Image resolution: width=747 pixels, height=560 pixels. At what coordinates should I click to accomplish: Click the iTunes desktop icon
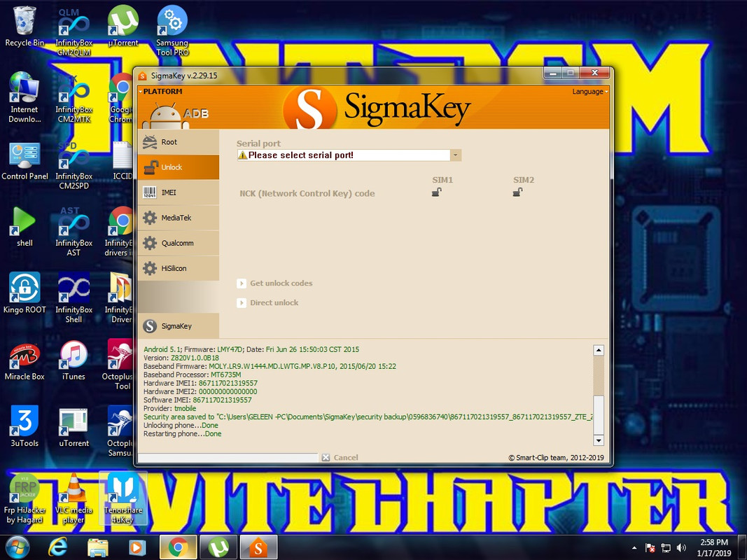74,360
